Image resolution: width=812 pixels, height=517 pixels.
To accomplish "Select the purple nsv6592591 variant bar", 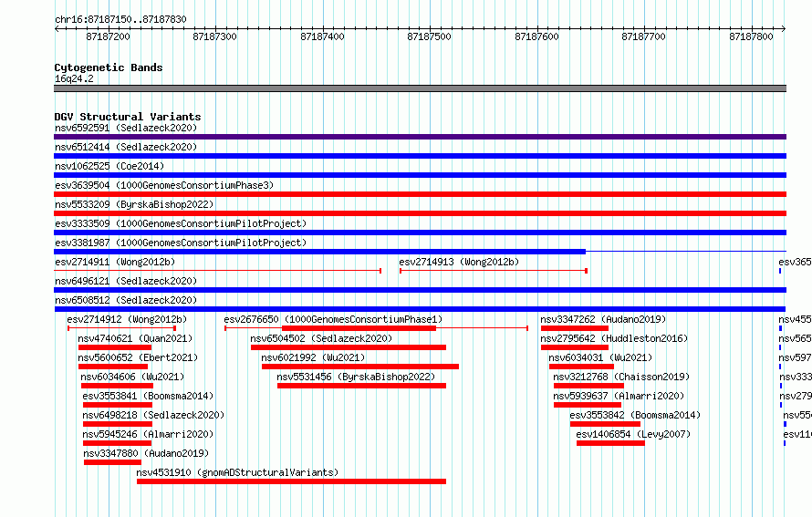I will [x=420, y=137].
